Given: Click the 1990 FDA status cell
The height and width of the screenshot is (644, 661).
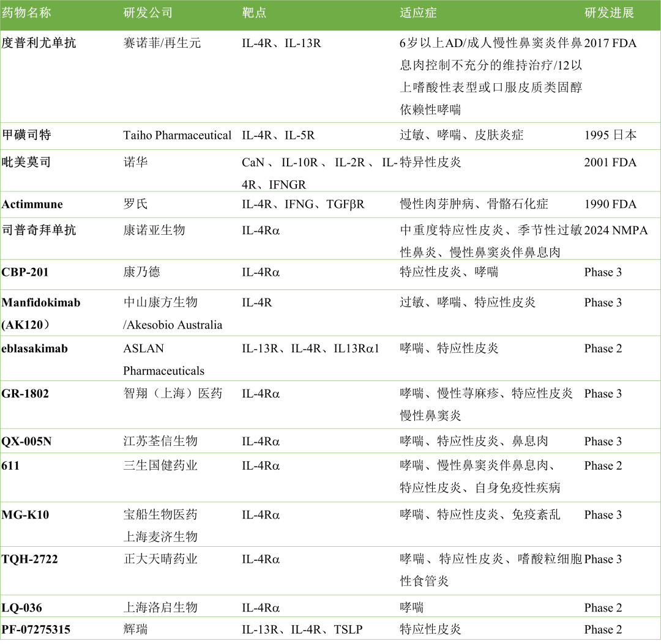Looking at the screenshot, I should 610,204.
